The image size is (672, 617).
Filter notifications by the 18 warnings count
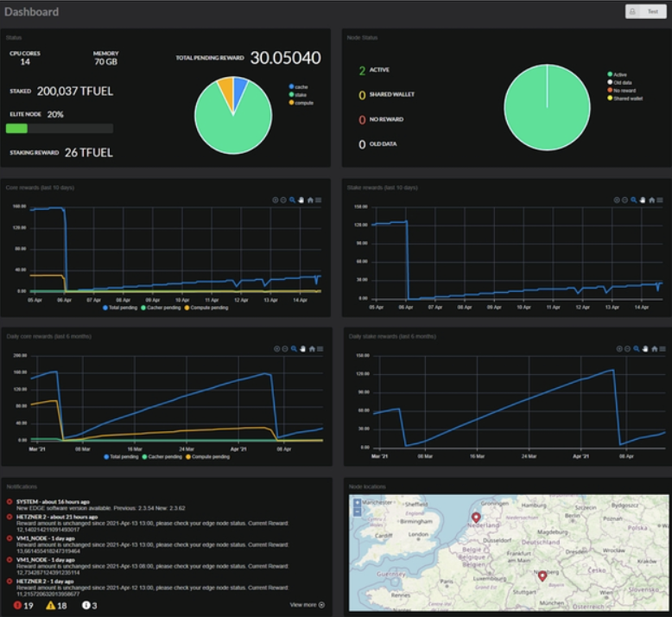tap(56, 606)
